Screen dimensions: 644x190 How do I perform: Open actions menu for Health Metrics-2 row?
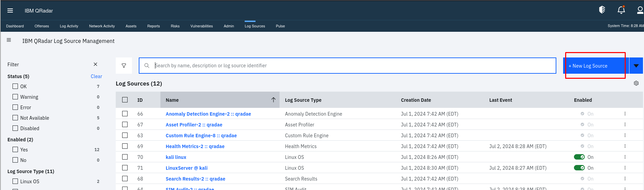pos(625,146)
